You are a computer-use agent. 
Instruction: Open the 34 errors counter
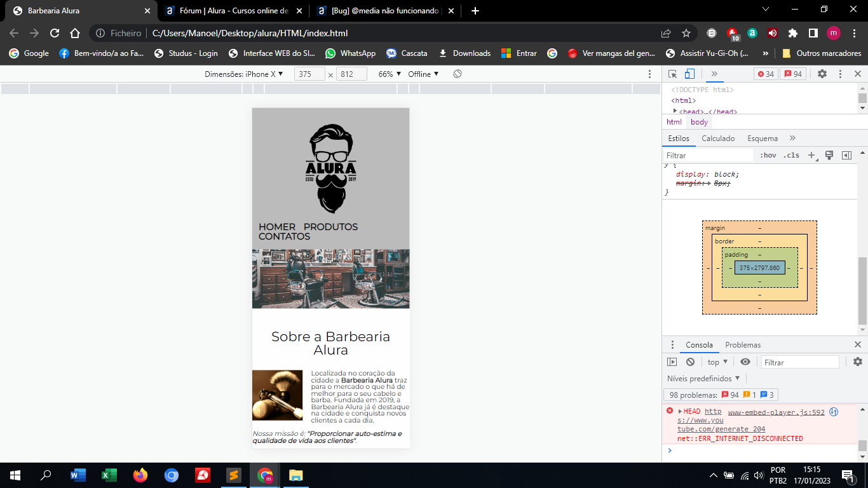click(764, 74)
